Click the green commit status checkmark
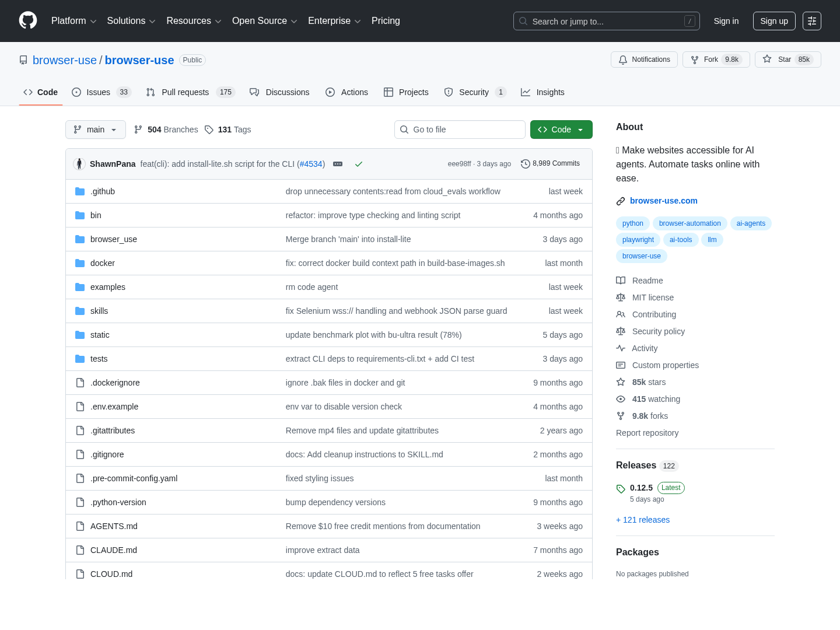Screen dimensions: 840x630 pos(359,164)
